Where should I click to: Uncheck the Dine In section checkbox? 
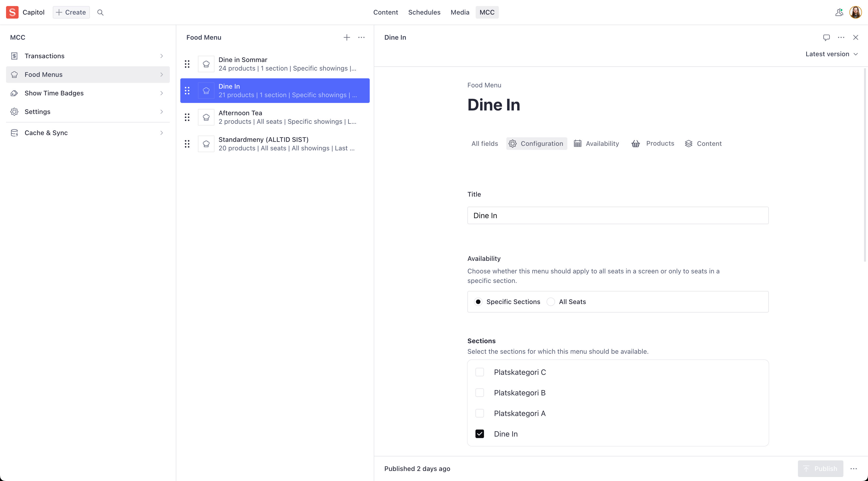(479, 434)
